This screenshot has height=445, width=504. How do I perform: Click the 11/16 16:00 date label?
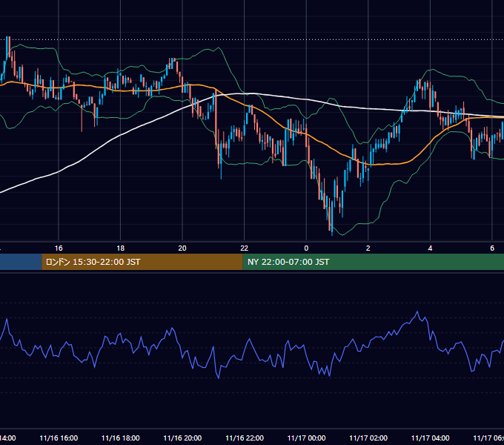tap(59, 438)
